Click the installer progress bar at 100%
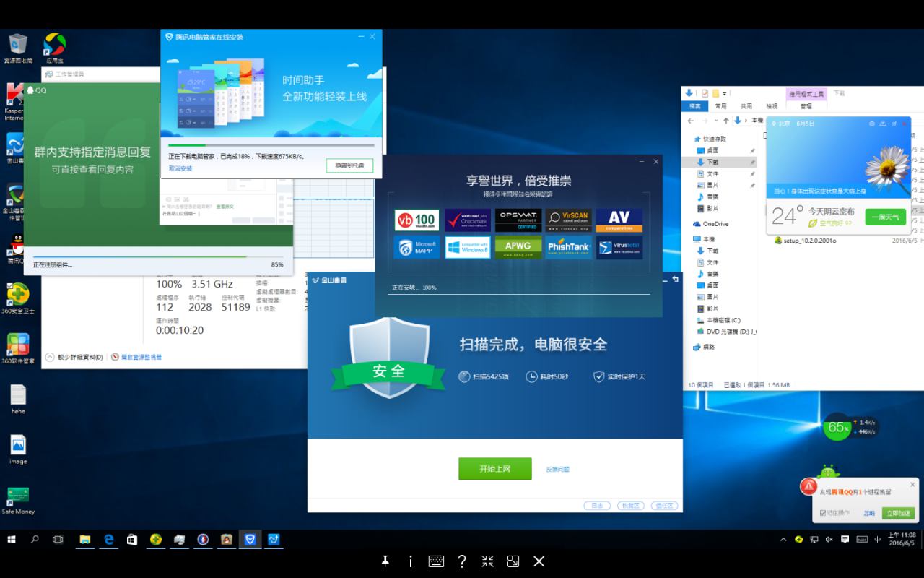 click(519, 294)
